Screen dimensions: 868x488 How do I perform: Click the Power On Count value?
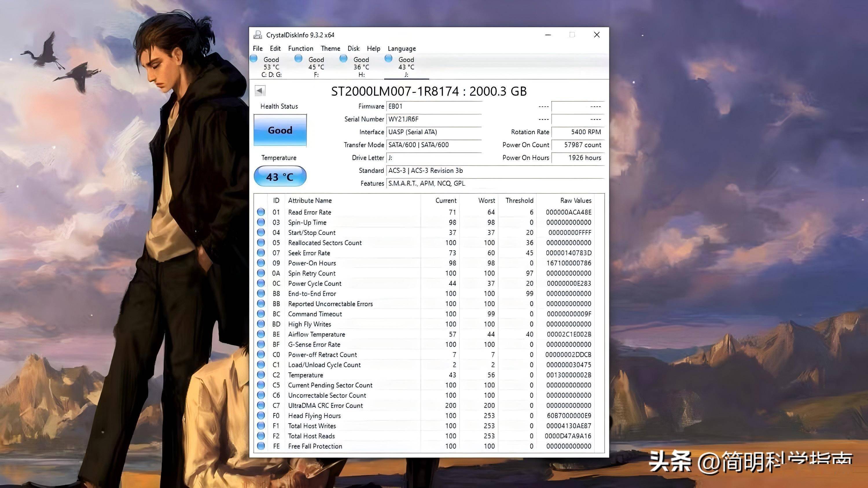click(x=578, y=145)
